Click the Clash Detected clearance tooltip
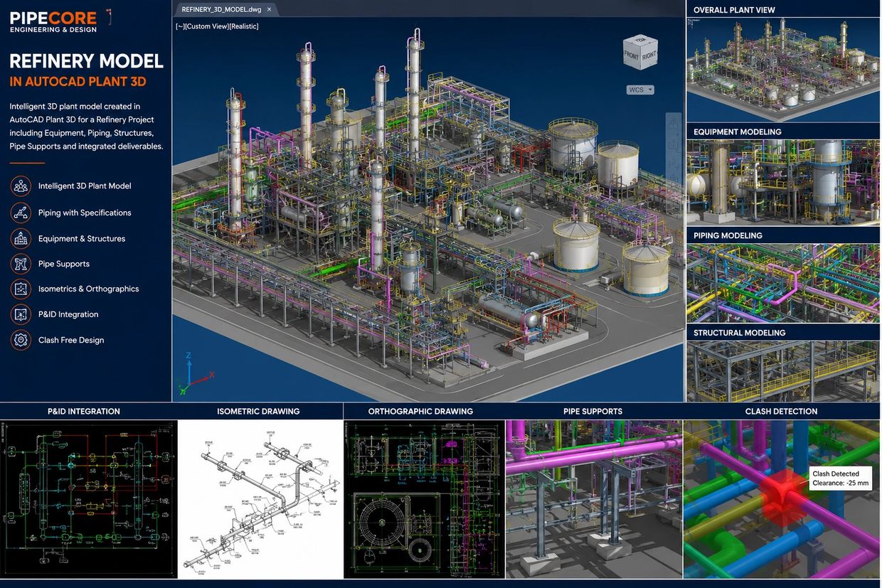The height and width of the screenshot is (588, 882). coord(840,479)
